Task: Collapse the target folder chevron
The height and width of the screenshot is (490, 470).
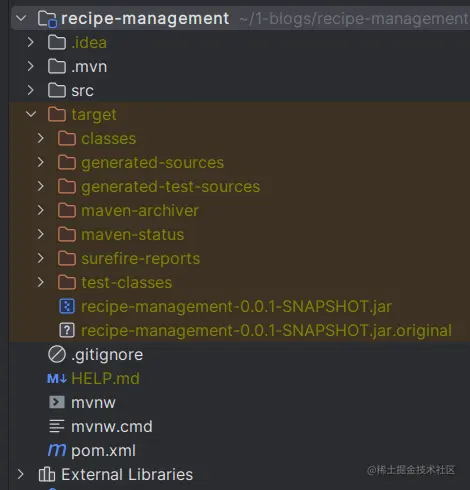Action: point(31,114)
